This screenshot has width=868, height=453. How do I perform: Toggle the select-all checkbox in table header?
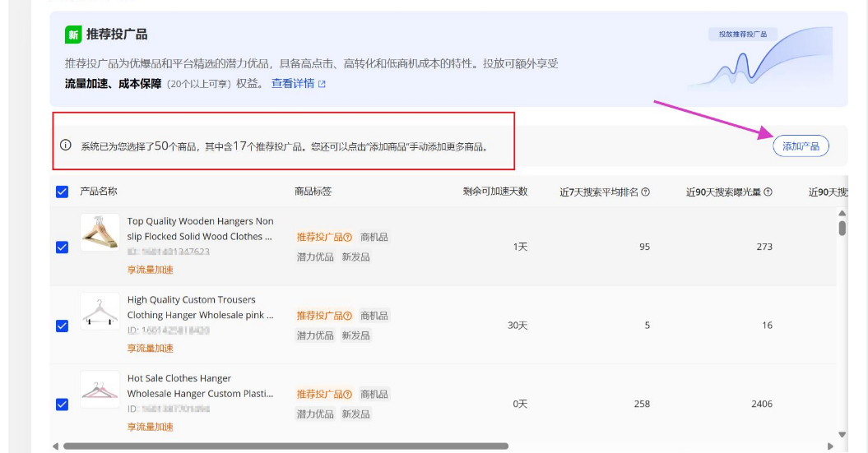coord(62,192)
